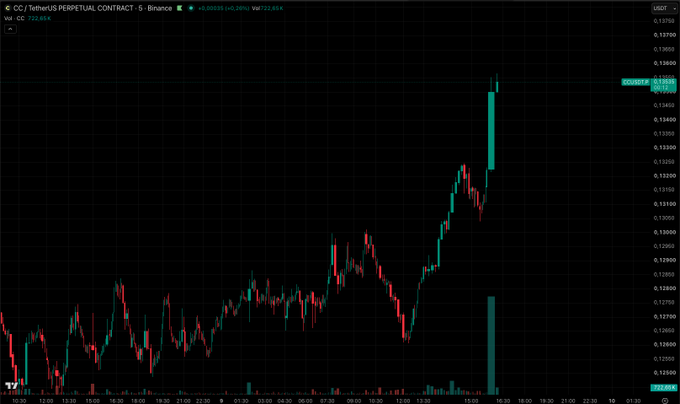Click the symbol title CC / TetherUS PERPETUAL CONTRACT

pos(73,8)
